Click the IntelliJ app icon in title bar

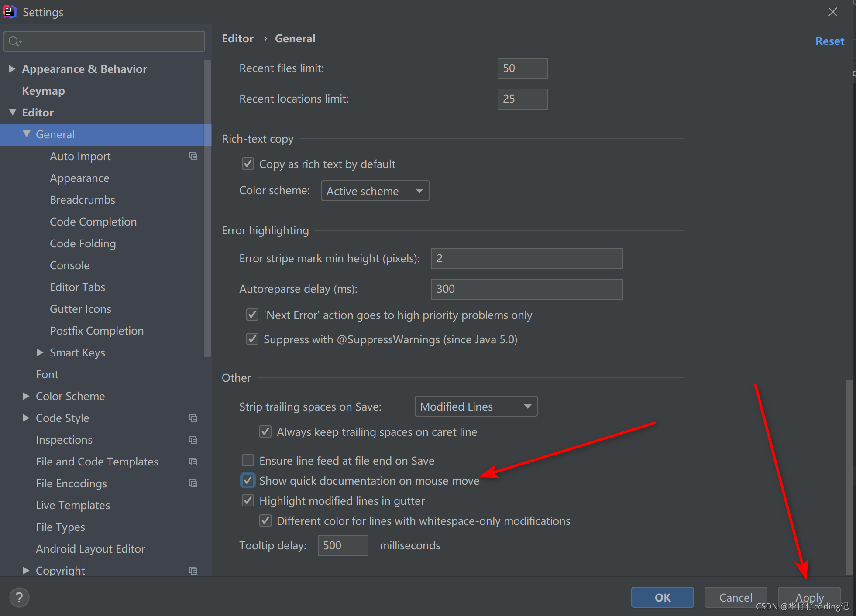tap(10, 12)
